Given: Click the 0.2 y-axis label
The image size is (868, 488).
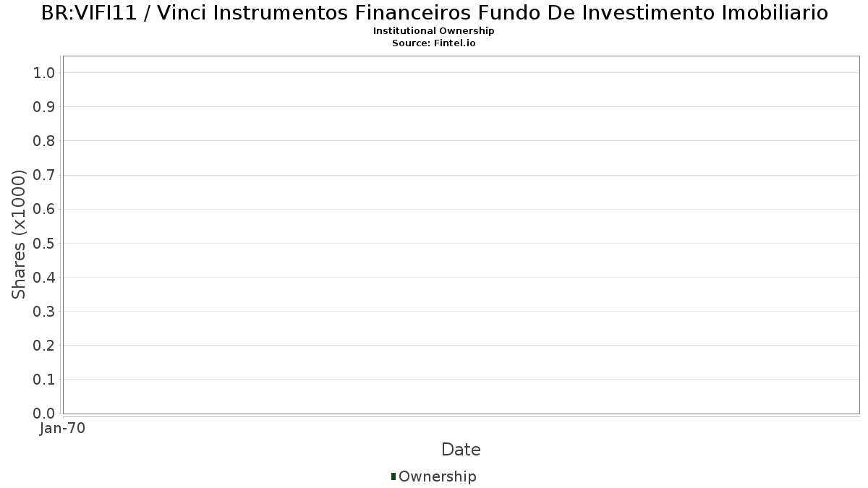Looking at the screenshot, I should (44, 346).
